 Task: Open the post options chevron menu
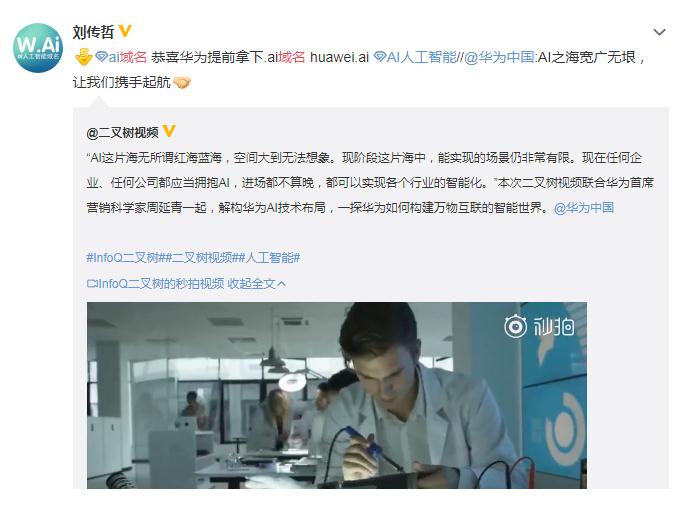(659, 32)
